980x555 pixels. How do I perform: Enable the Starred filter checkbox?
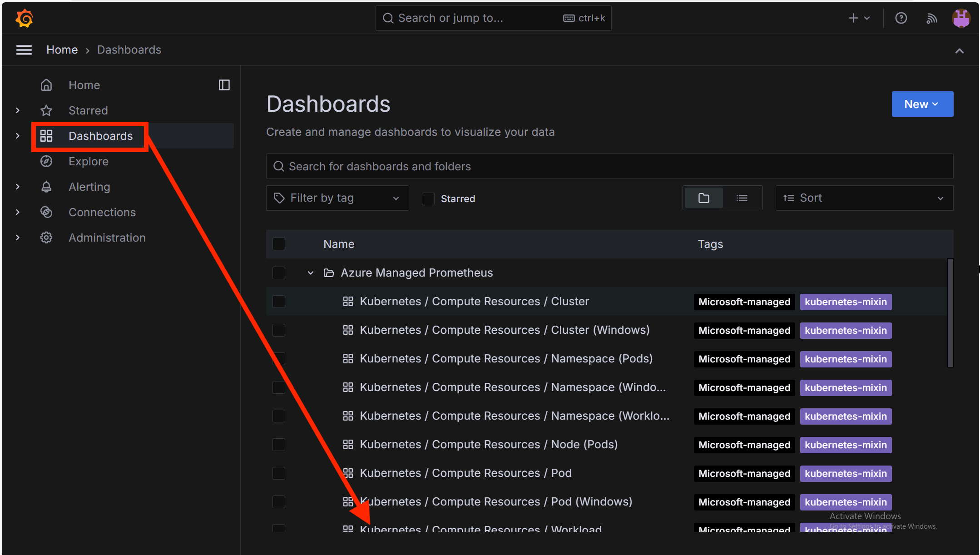pyautogui.click(x=428, y=199)
